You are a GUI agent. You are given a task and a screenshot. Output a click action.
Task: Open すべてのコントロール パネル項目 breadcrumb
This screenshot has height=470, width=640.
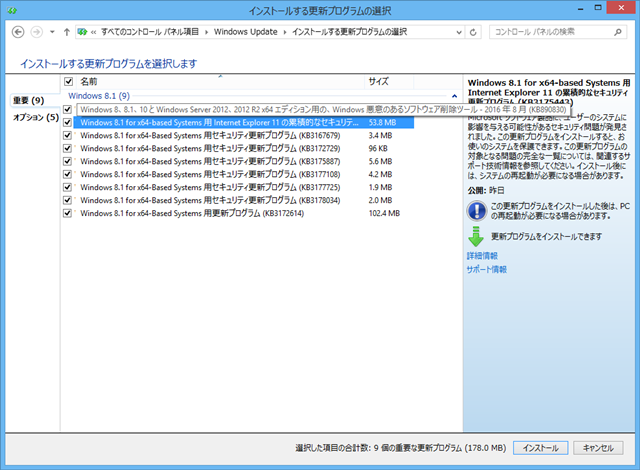click(149, 32)
